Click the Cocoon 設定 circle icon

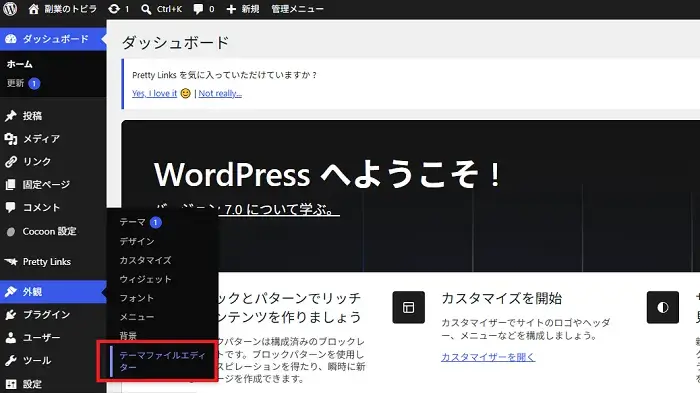pyautogui.click(x=11, y=231)
